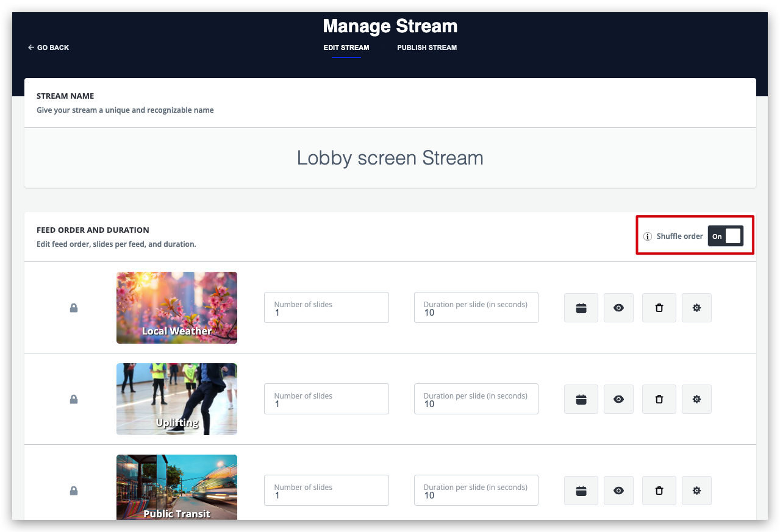
Task: Click the calendar icon for Uplifting feed
Action: (x=581, y=399)
